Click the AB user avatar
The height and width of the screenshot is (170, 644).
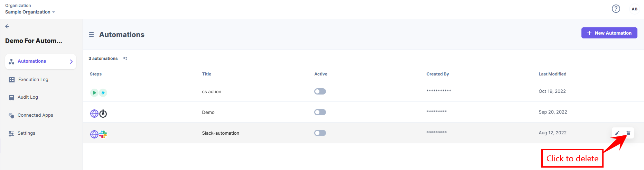point(634,9)
